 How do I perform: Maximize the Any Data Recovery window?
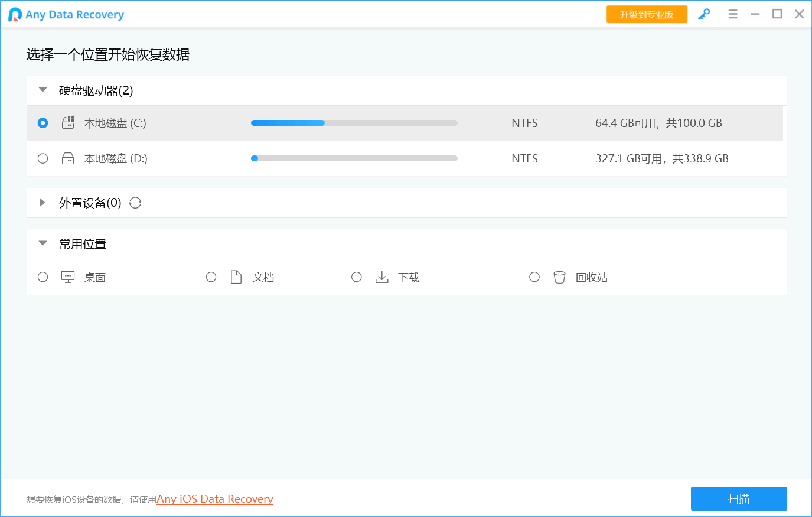[x=777, y=14]
